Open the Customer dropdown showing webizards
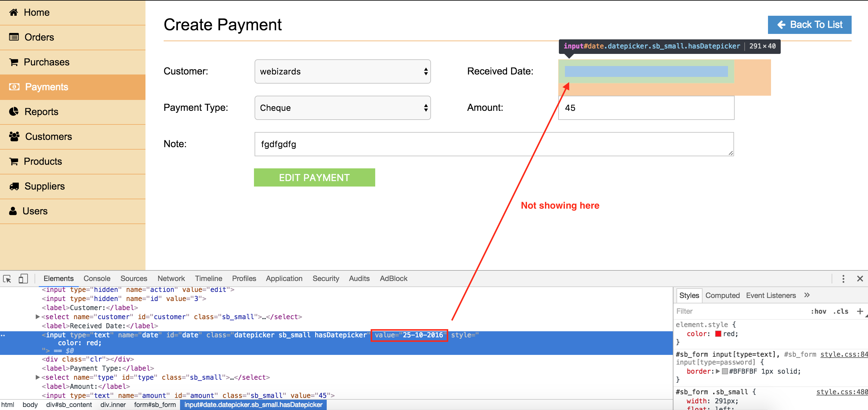 point(342,71)
